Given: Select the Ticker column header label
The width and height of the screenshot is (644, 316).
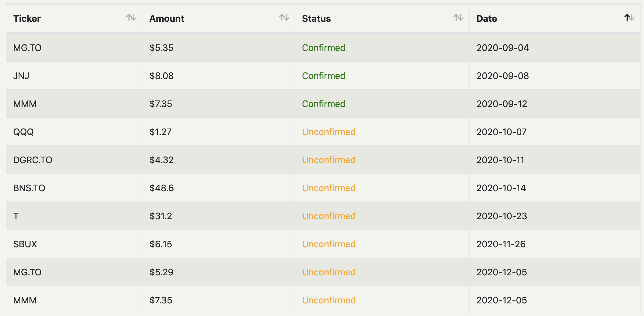Looking at the screenshot, I should [27, 19].
